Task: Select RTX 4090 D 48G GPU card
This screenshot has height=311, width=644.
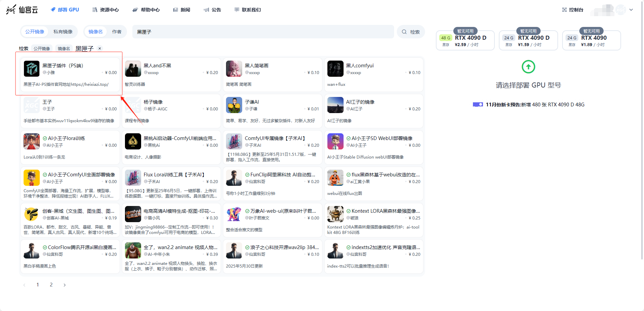Action: pyautogui.click(x=465, y=40)
